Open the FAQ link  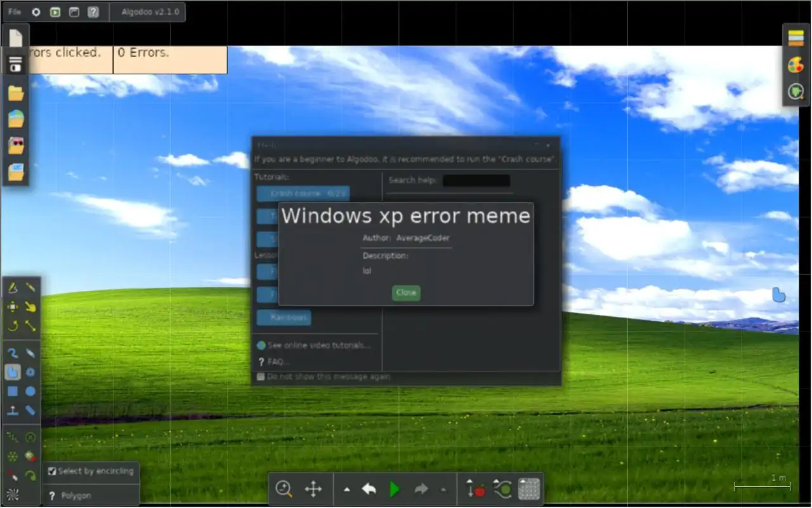pos(274,362)
